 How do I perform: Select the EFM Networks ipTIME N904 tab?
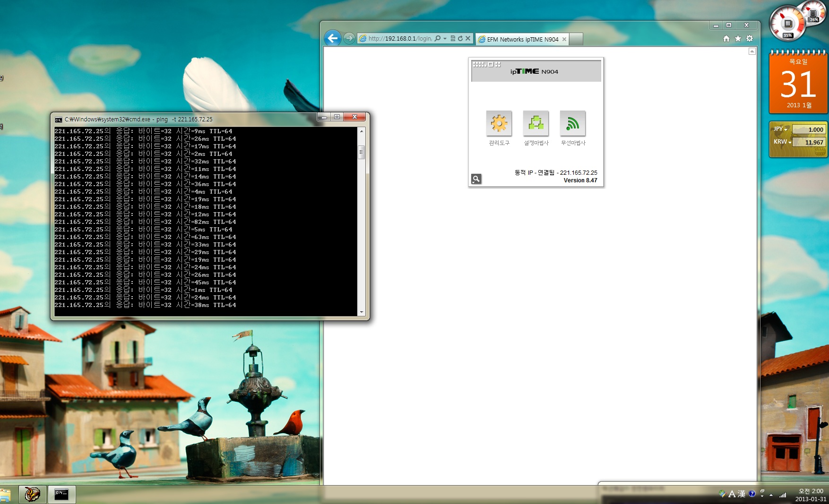522,39
